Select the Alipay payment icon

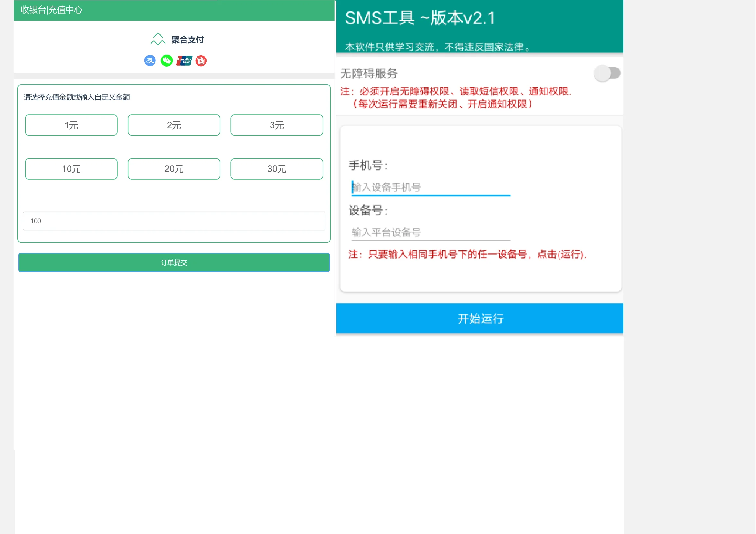[x=150, y=60]
